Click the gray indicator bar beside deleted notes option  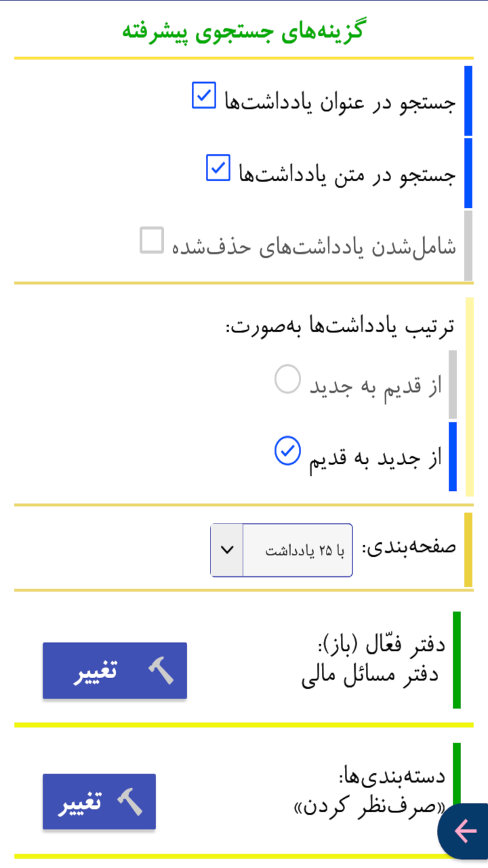tap(468, 245)
